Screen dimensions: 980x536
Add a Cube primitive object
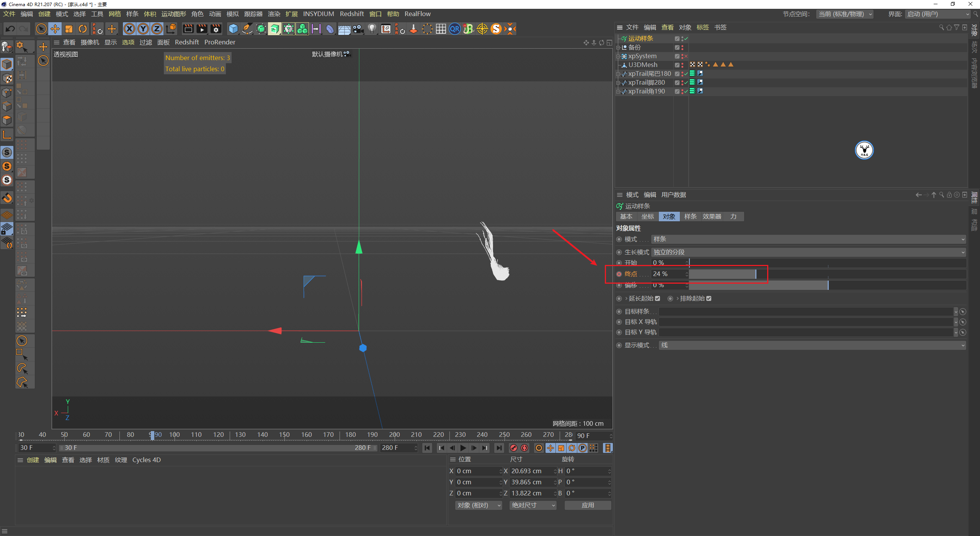(x=233, y=29)
